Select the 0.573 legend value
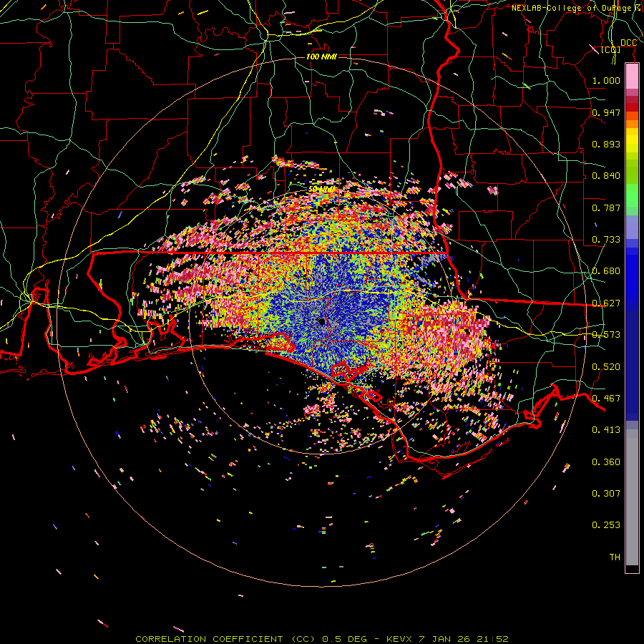Screen dimensions: 644x644 pyautogui.click(x=606, y=335)
